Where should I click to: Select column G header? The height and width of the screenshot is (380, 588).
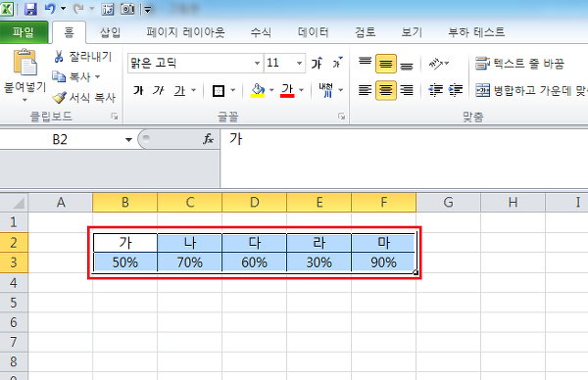[x=448, y=203]
